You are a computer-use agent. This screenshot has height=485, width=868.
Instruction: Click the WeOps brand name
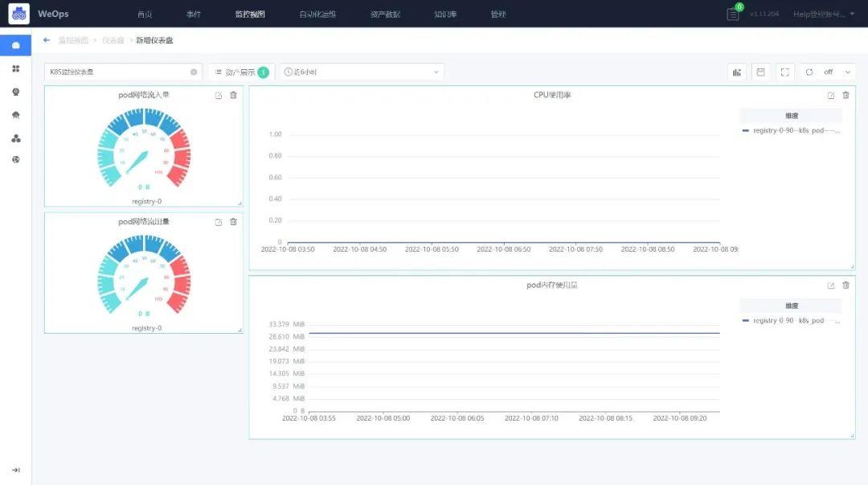coord(53,14)
